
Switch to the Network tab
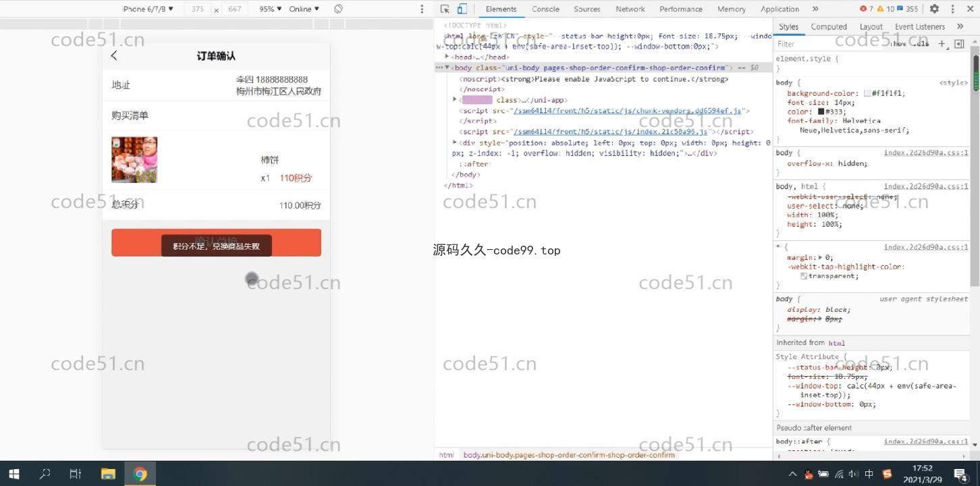pyautogui.click(x=630, y=9)
